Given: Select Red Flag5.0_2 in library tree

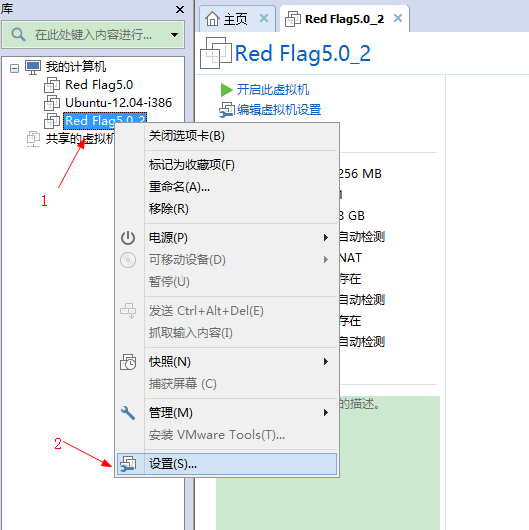Looking at the screenshot, I should click(105, 120).
